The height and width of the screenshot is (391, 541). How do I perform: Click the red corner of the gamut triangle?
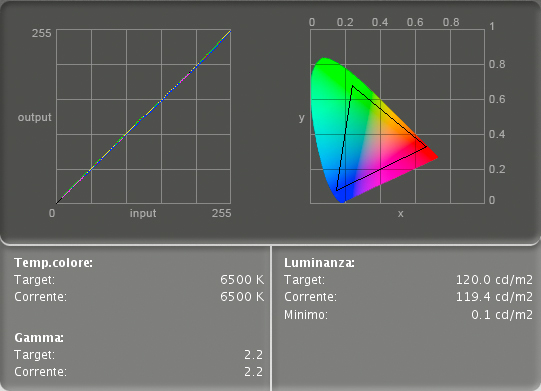(427, 147)
